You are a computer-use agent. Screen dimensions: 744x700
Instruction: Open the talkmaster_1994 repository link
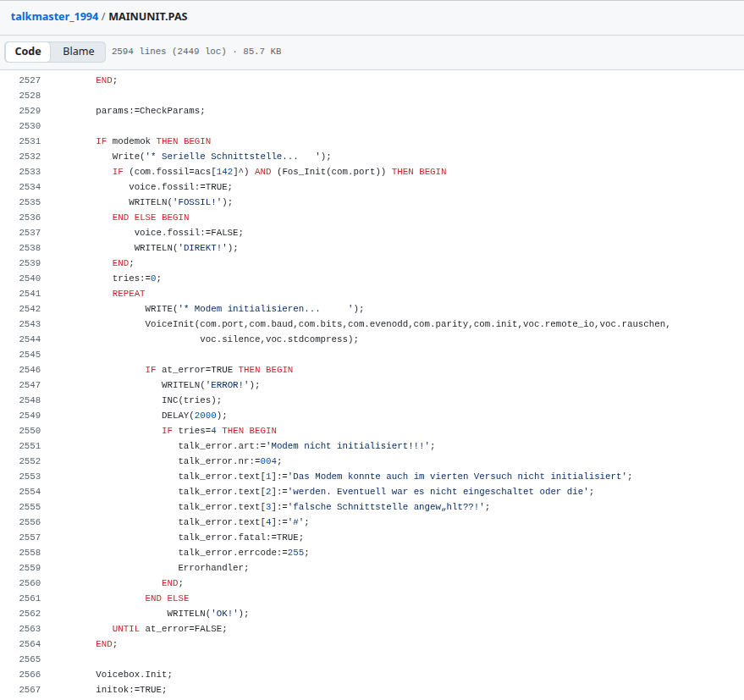(x=54, y=16)
